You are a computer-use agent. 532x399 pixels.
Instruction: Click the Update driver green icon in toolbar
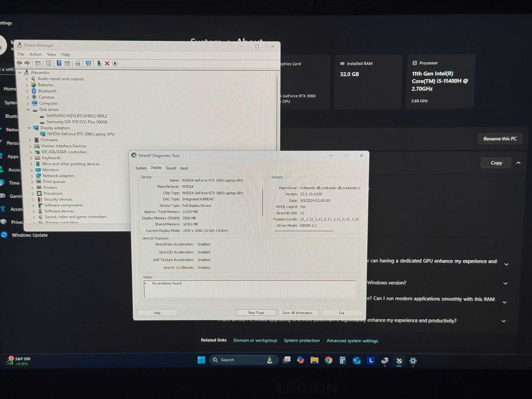99,63
